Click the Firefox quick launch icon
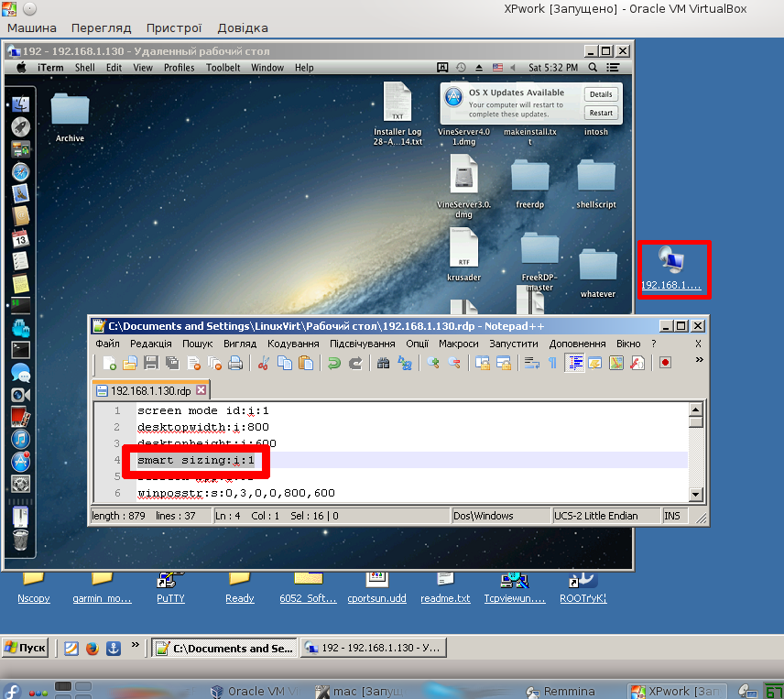784x699 pixels. [93, 649]
